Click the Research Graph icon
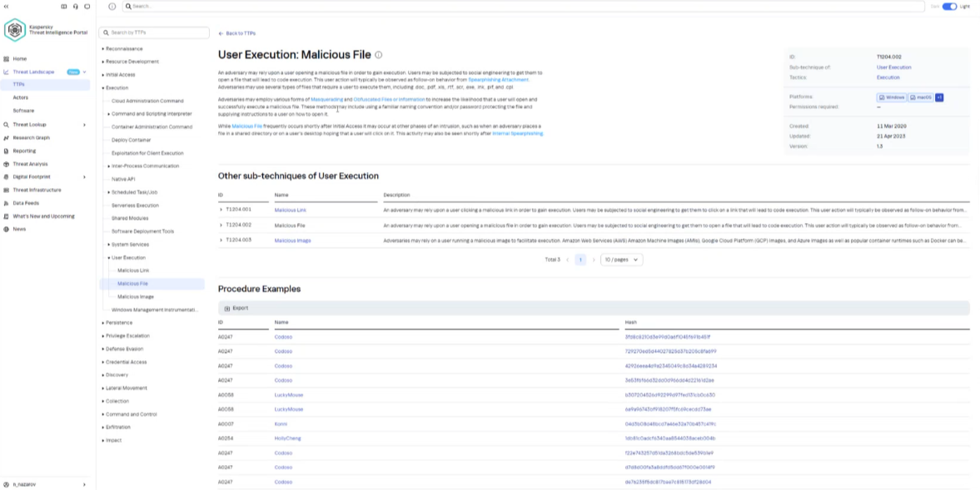 pyautogui.click(x=7, y=138)
